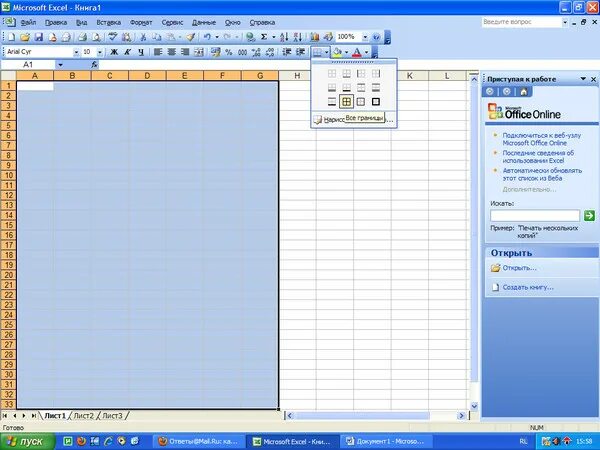Image resolution: width=600 pixels, height=450 pixels.
Task: Sort ascending with the A-Z icon
Action: coord(284,37)
